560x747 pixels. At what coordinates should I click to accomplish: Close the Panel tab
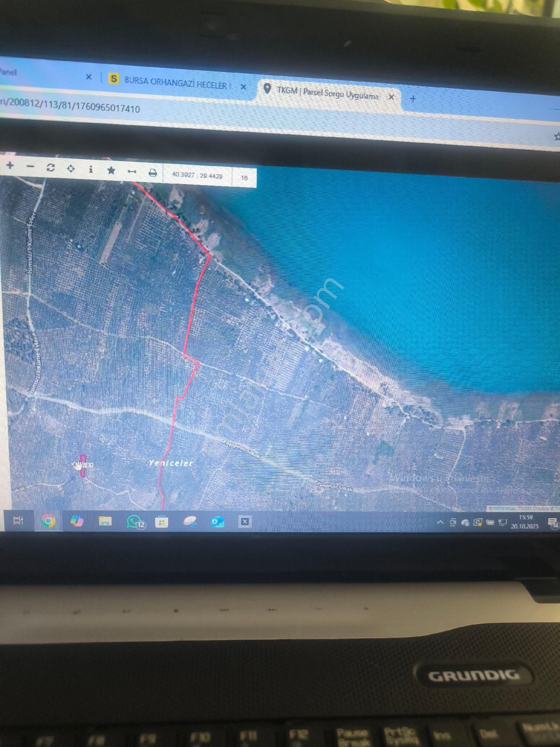89,77
